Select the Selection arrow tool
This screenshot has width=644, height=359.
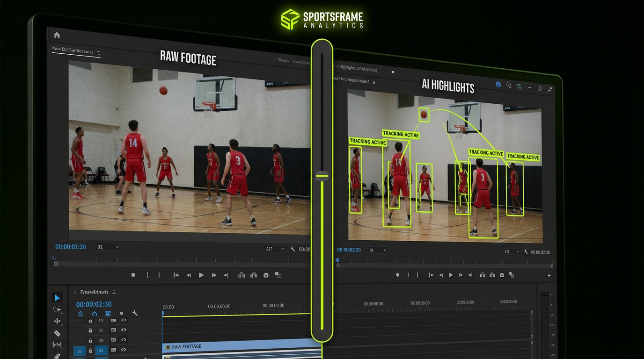tap(57, 298)
